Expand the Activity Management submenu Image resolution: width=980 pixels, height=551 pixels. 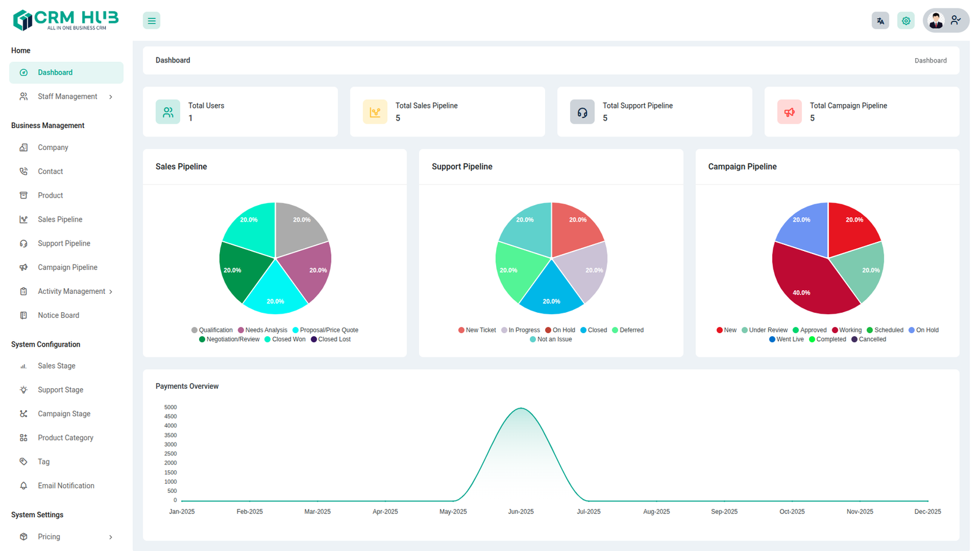click(71, 291)
